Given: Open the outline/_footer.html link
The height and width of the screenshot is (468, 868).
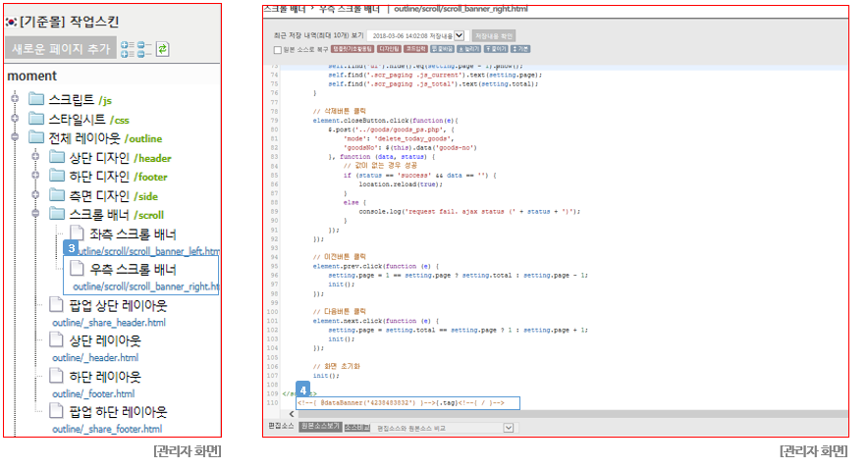Looking at the screenshot, I should (93, 393).
